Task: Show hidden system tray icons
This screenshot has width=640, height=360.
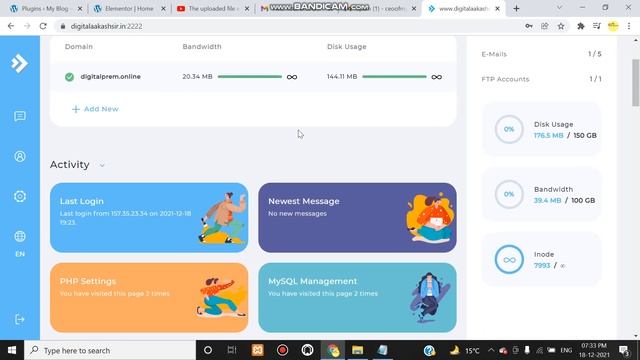Action: point(491,350)
